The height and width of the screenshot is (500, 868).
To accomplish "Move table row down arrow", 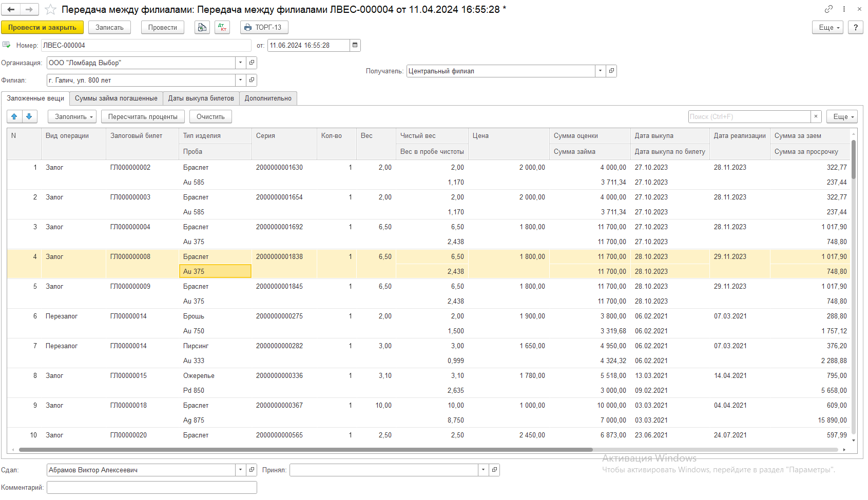I will click(x=29, y=116).
